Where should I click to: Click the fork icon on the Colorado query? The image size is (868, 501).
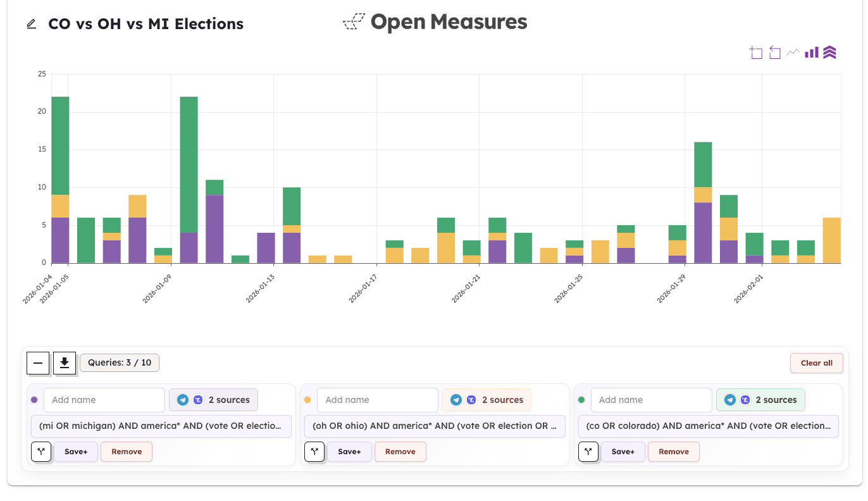click(588, 451)
